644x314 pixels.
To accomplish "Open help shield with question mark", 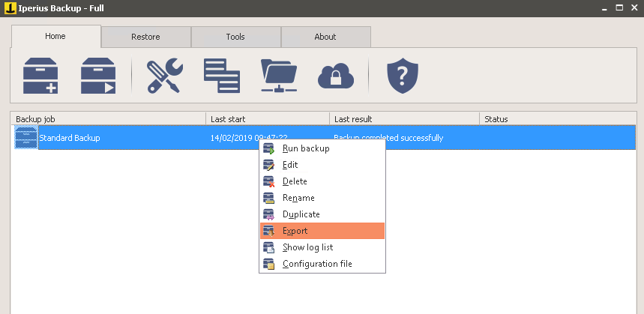I will (x=402, y=76).
